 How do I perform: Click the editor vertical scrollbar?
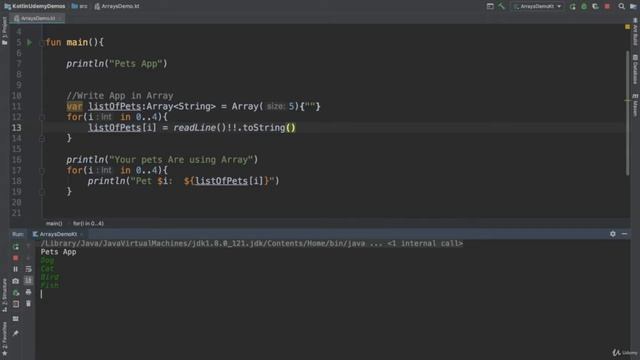coord(627,113)
